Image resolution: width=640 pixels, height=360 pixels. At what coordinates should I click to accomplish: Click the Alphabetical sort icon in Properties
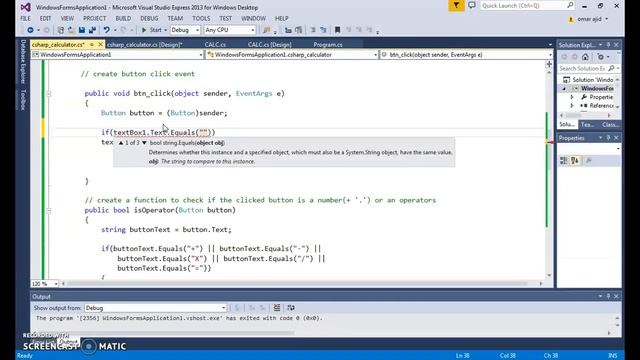(575, 161)
